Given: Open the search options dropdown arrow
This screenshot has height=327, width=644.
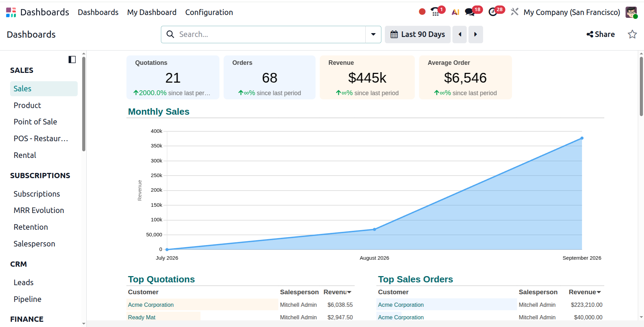Looking at the screenshot, I should tap(373, 35).
